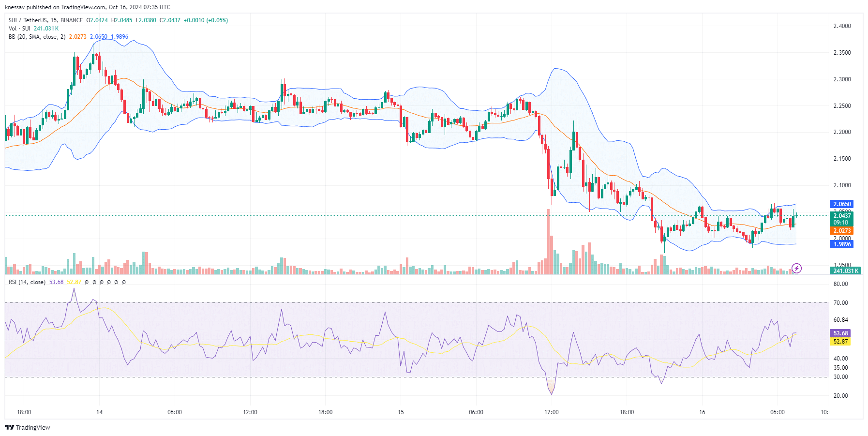Click the date label 15 on the time axis
Viewport: 868px width, 436px height.
(401, 412)
